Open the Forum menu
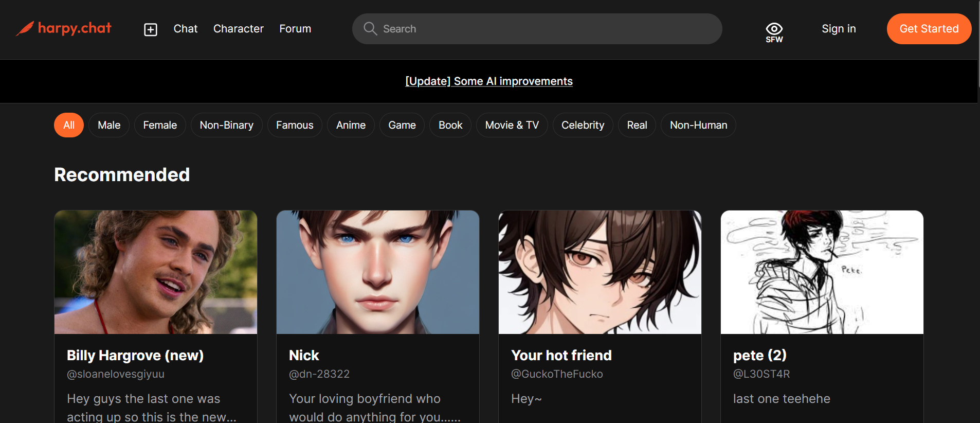The image size is (980, 423). tap(295, 29)
